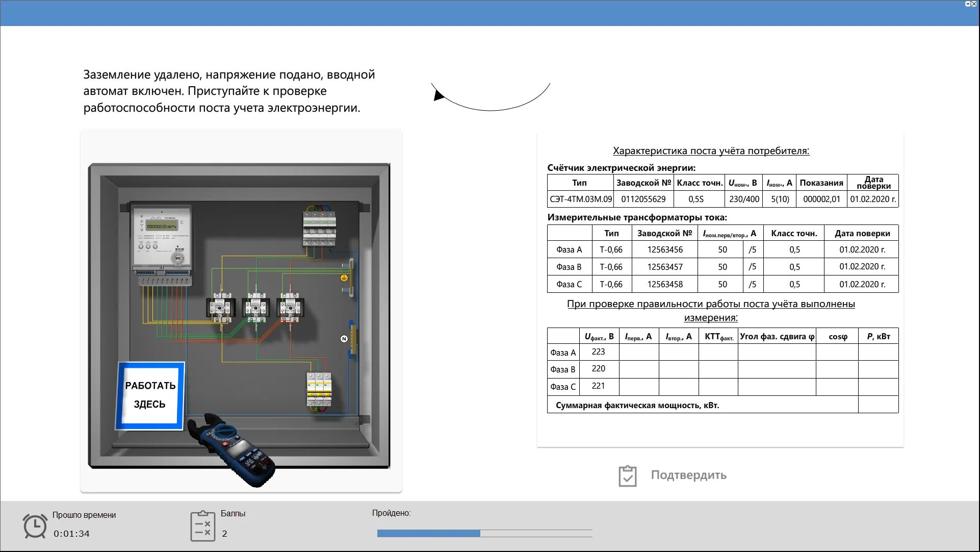Click the score checklist icon

coord(202,526)
